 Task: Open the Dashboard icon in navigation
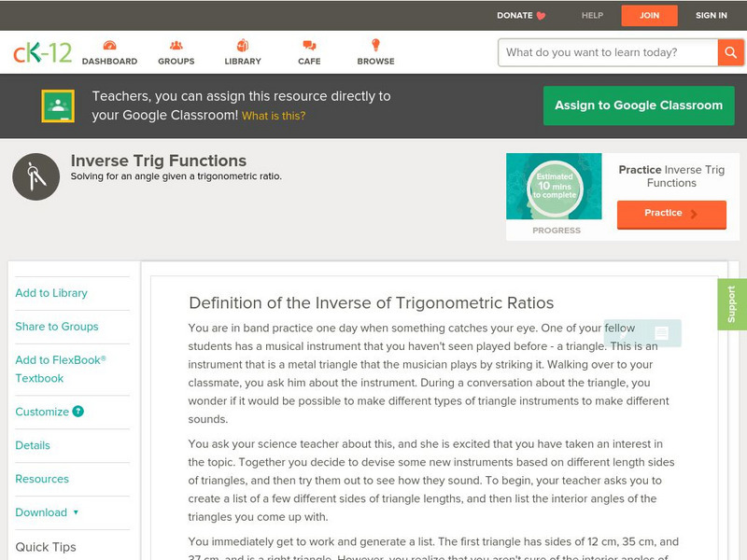pyautogui.click(x=109, y=46)
